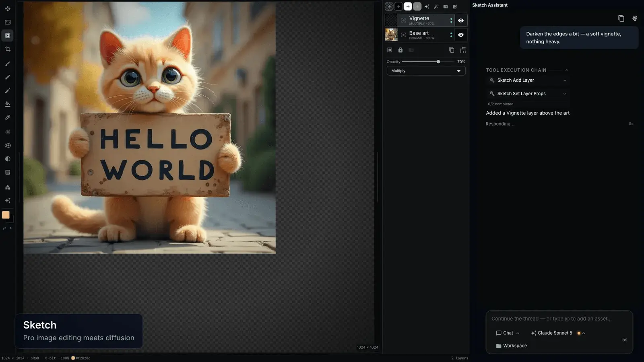Viewport: 644px width, 362px height.
Task: Add a new transparent layer
Action: (x=389, y=6)
